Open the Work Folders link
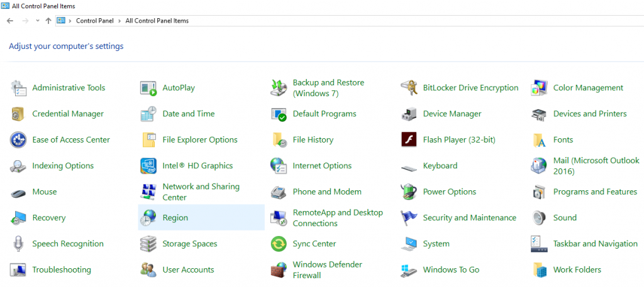Viewport: 644px width, 287px height. [x=577, y=270]
